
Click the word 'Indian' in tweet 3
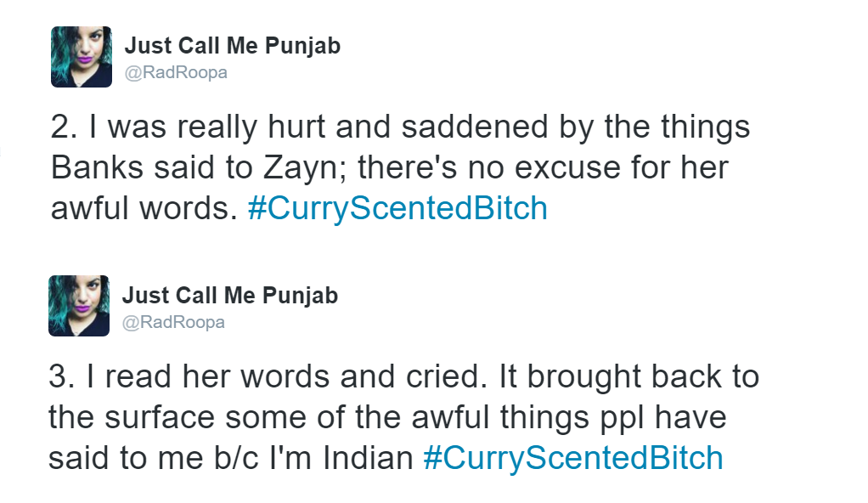[x=368, y=458]
